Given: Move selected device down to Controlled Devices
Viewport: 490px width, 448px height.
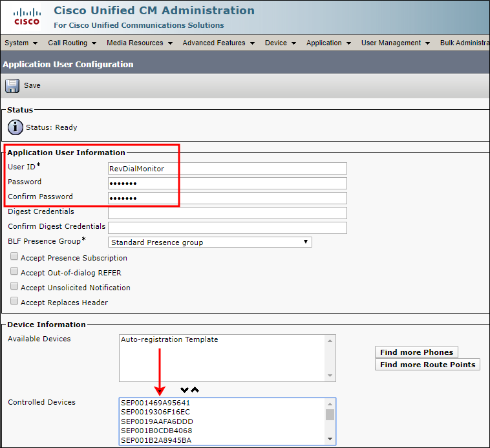Looking at the screenshot, I should tap(184, 390).
